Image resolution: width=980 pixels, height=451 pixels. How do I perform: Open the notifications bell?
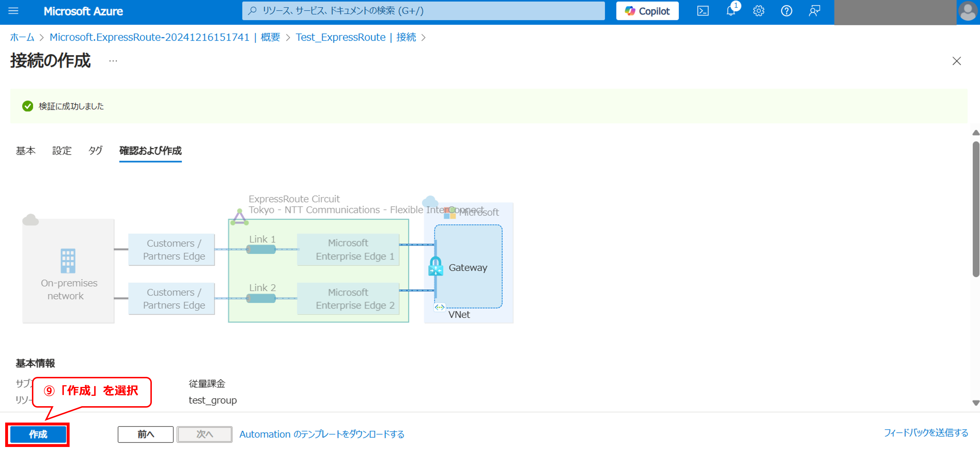(731, 11)
